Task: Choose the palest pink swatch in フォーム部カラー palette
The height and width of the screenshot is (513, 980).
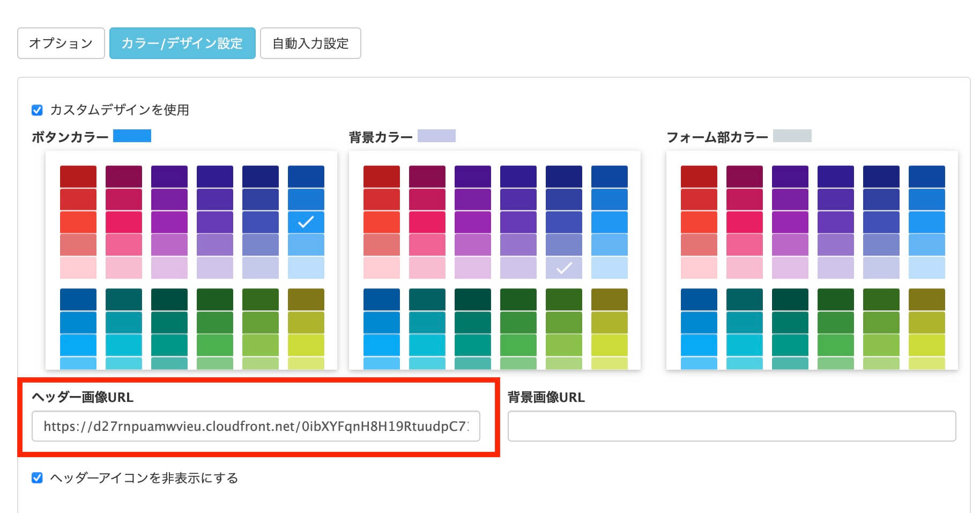Action: click(x=699, y=268)
